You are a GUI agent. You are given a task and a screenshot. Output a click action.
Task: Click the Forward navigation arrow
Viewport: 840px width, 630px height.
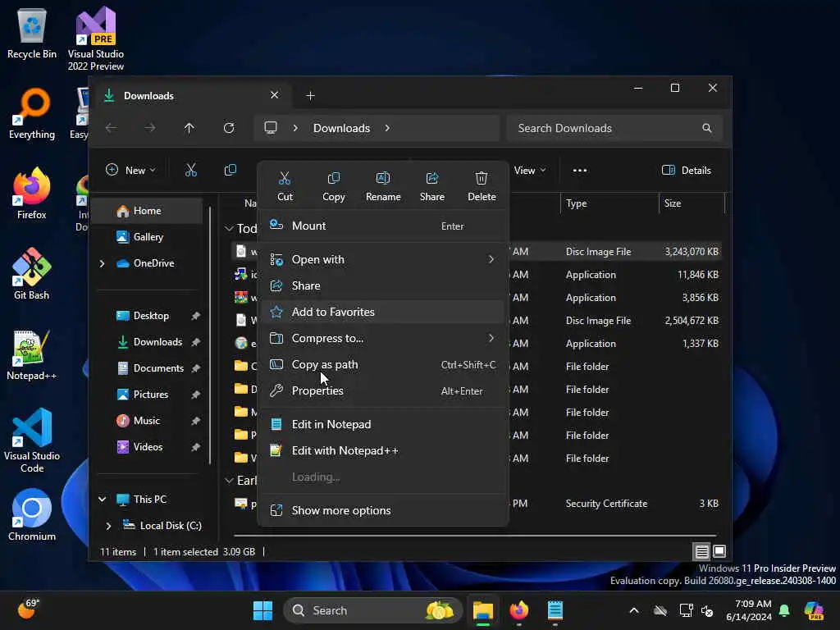coord(150,128)
